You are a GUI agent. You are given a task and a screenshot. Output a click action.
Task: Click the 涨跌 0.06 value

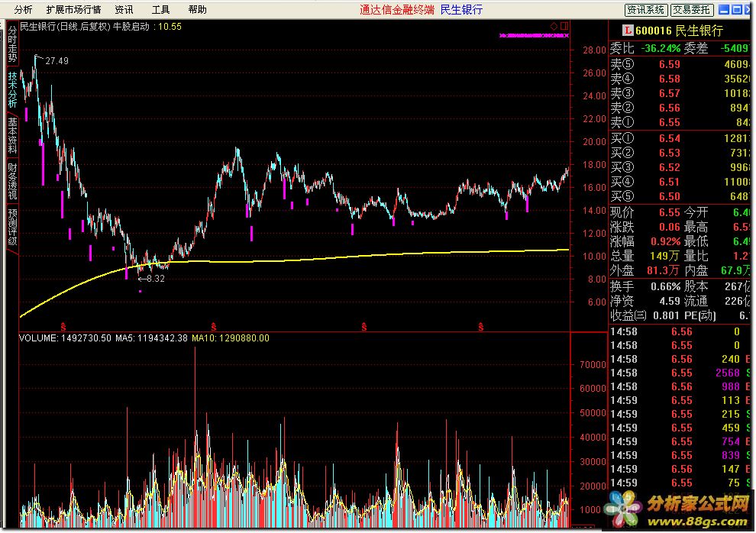669,227
